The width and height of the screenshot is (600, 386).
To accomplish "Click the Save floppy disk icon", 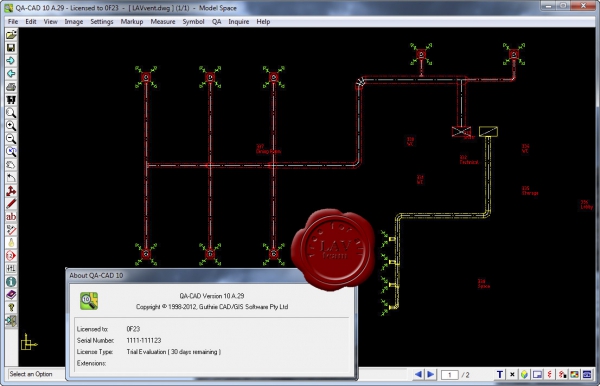I will tap(11, 48).
